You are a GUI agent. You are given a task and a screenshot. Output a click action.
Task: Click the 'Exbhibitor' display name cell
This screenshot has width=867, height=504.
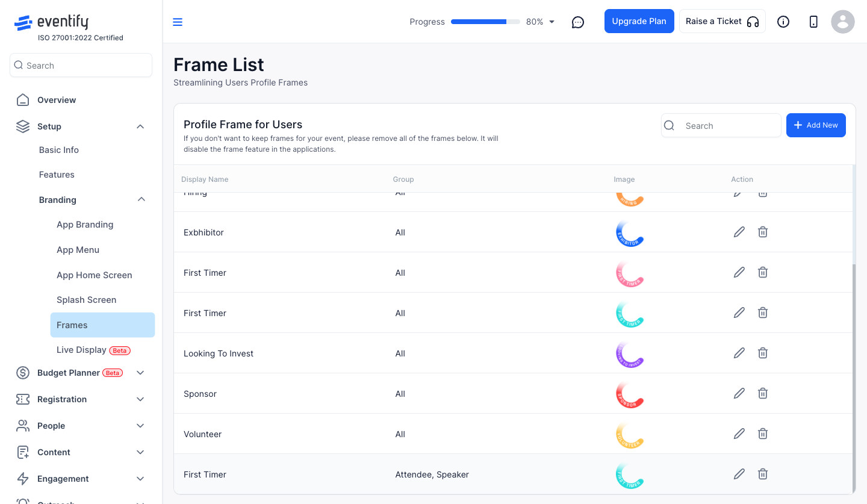pos(204,232)
